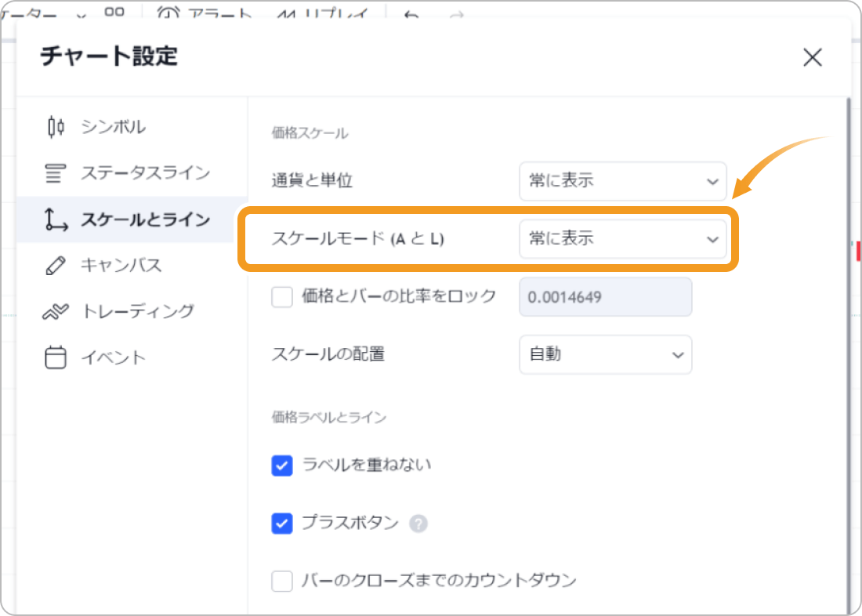The width and height of the screenshot is (862, 616).
Task: Switch to the トレーディング tab
Action: pyautogui.click(x=132, y=312)
